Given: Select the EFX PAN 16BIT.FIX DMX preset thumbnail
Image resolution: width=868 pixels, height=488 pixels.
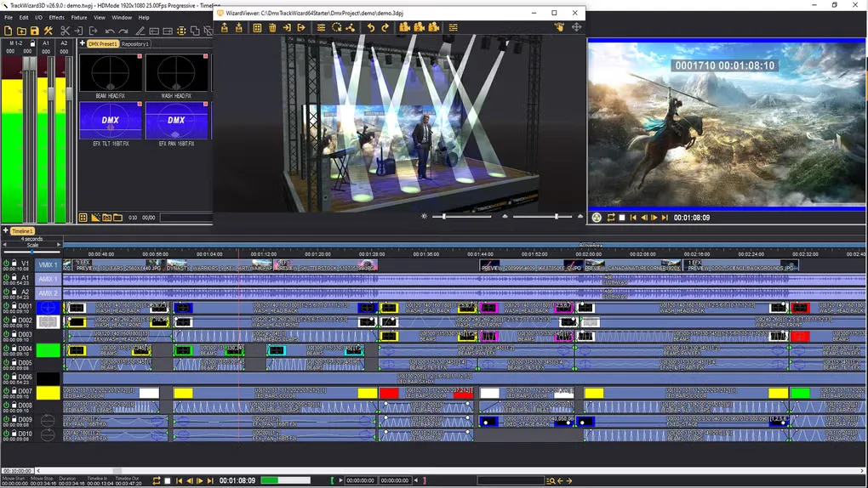Looking at the screenshot, I should 177,120.
